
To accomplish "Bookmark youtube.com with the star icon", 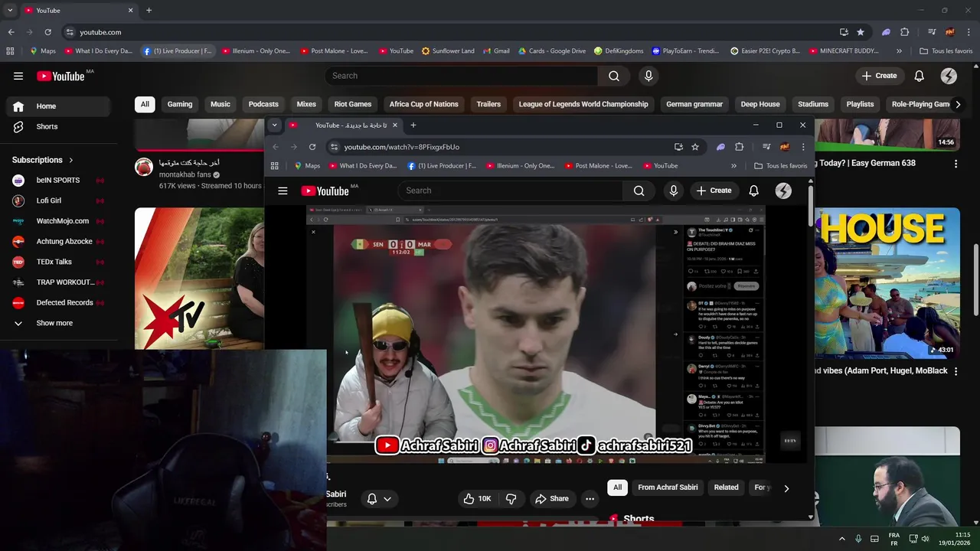I will tap(861, 32).
